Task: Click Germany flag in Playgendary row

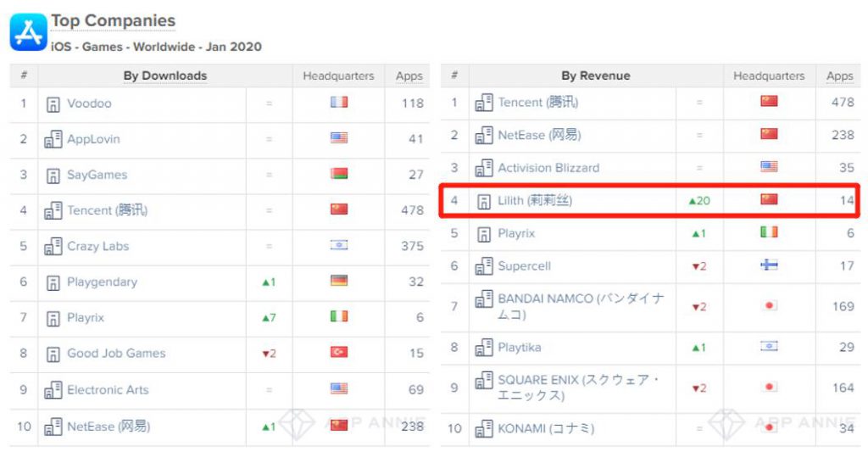Action: tap(339, 281)
